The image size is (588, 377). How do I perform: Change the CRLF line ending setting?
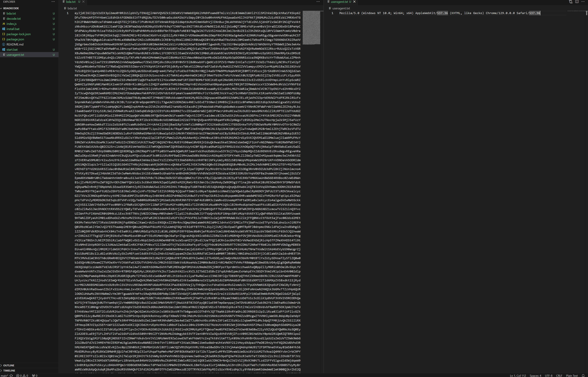point(559,376)
